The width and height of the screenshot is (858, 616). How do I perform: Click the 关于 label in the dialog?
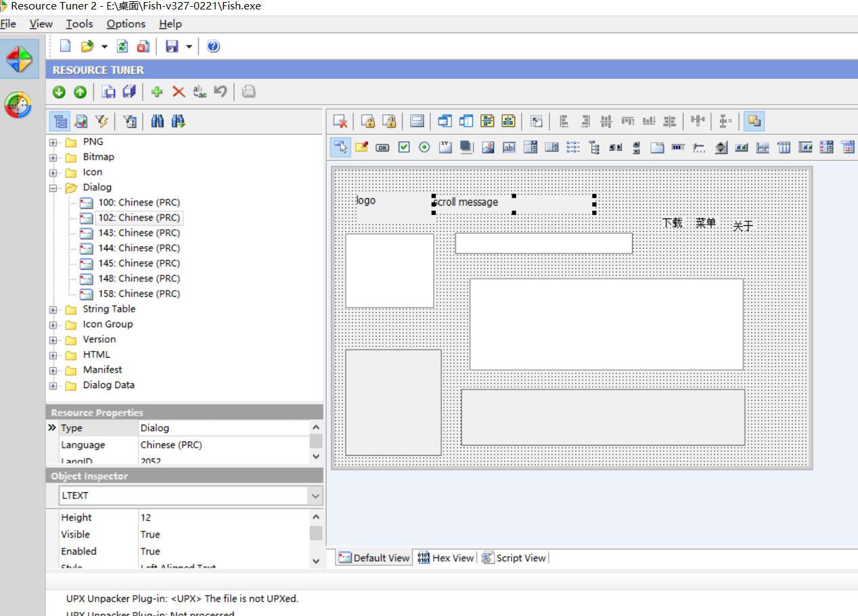[743, 227]
